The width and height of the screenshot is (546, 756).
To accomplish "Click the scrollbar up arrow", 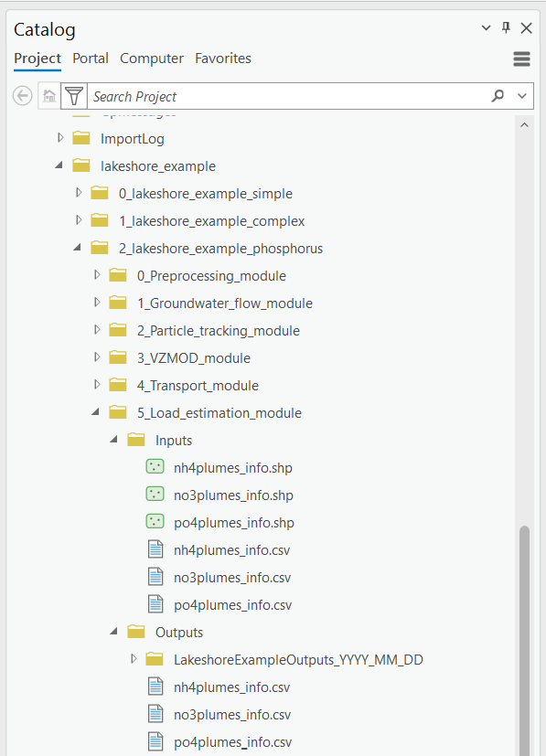I will coord(524,125).
